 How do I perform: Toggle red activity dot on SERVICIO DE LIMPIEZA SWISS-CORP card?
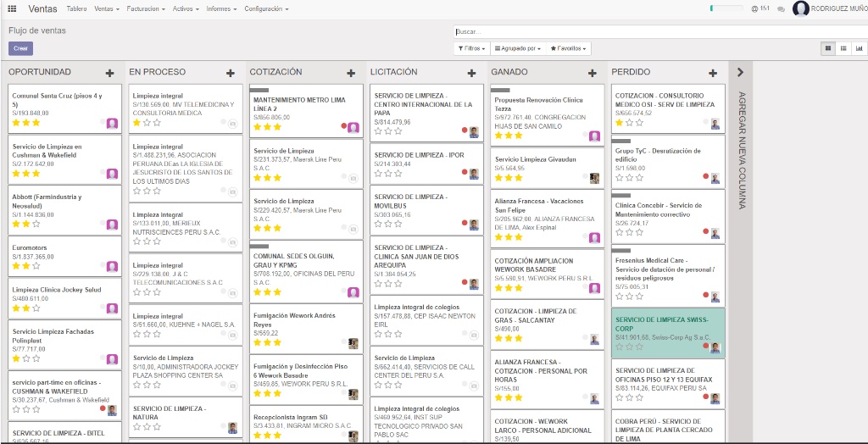pyautogui.click(x=706, y=346)
